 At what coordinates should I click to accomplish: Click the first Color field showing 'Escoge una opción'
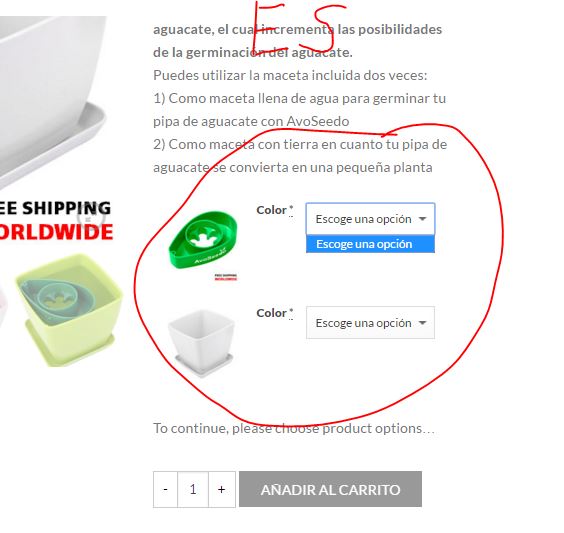click(x=370, y=219)
